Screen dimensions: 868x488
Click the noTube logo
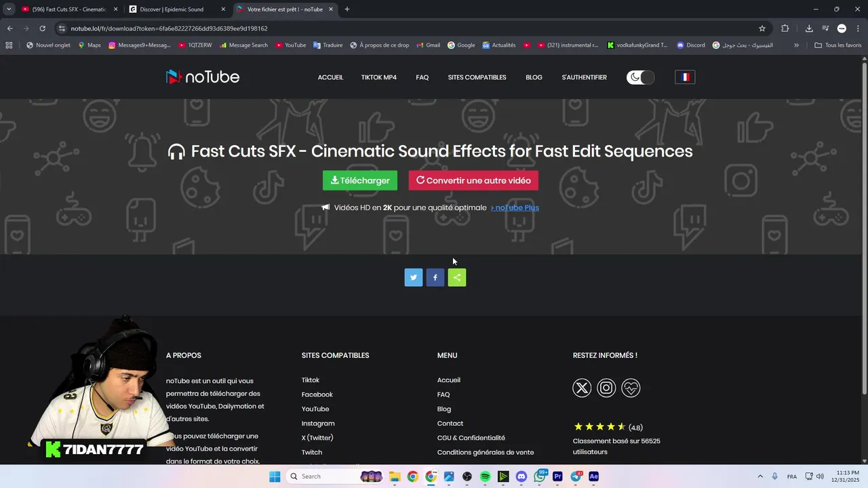pos(203,77)
